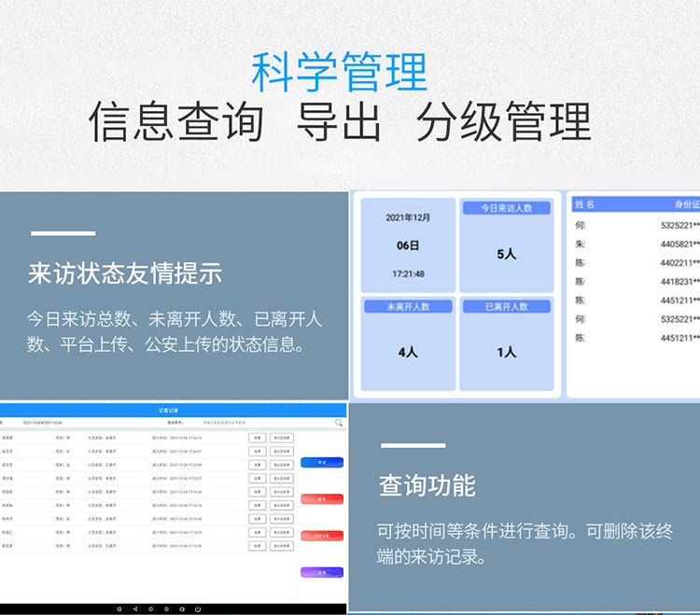
Task: Click wide button in the 17:24:14 record row
Action: (x=281, y=437)
